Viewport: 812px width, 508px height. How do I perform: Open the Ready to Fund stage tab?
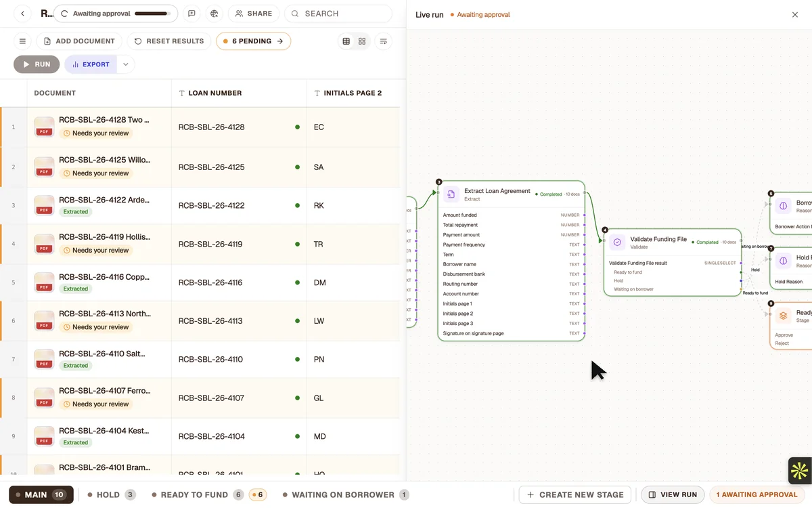197,494
